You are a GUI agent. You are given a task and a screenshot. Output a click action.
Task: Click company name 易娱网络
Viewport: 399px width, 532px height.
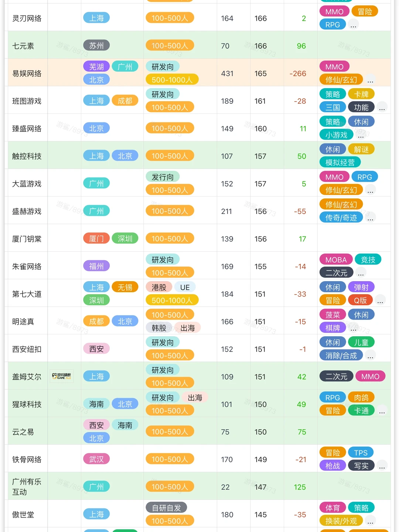27,74
